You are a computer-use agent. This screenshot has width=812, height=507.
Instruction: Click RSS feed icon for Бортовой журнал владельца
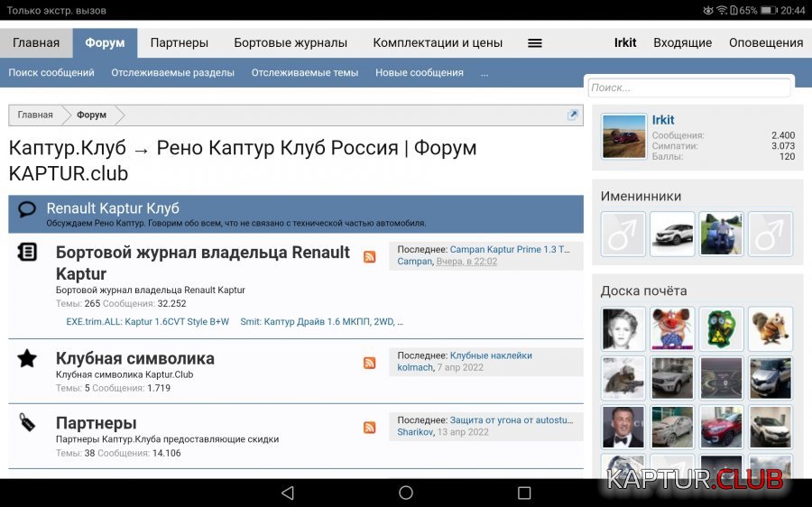369,257
